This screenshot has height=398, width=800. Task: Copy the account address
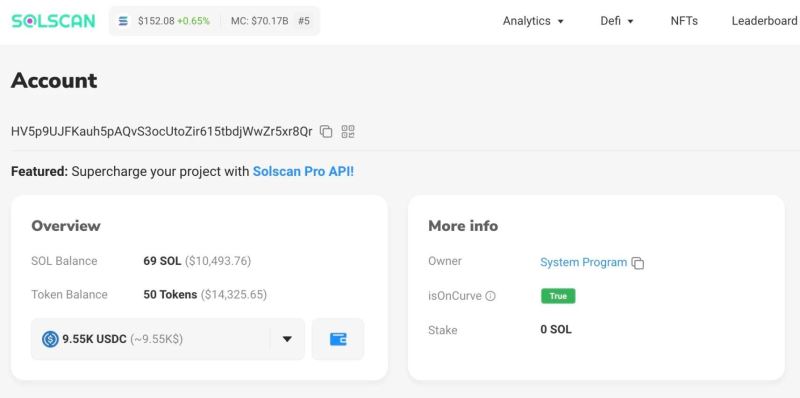(x=326, y=132)
